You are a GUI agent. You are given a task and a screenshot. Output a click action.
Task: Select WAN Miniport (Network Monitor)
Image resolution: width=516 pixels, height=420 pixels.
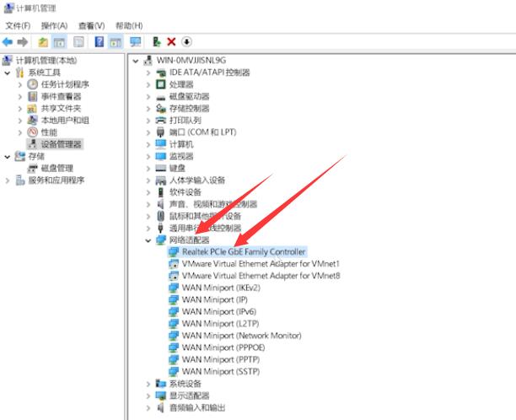click(241, 336)
